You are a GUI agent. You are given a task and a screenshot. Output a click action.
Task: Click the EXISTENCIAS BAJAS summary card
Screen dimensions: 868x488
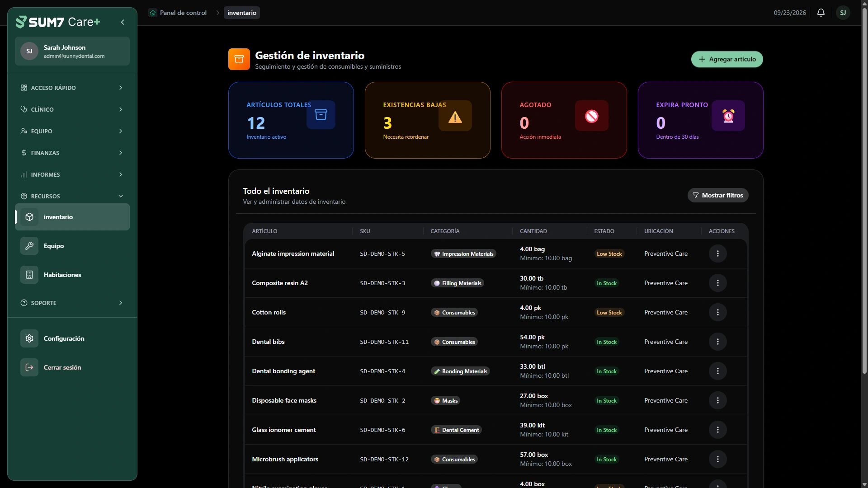tap(427, 120)
